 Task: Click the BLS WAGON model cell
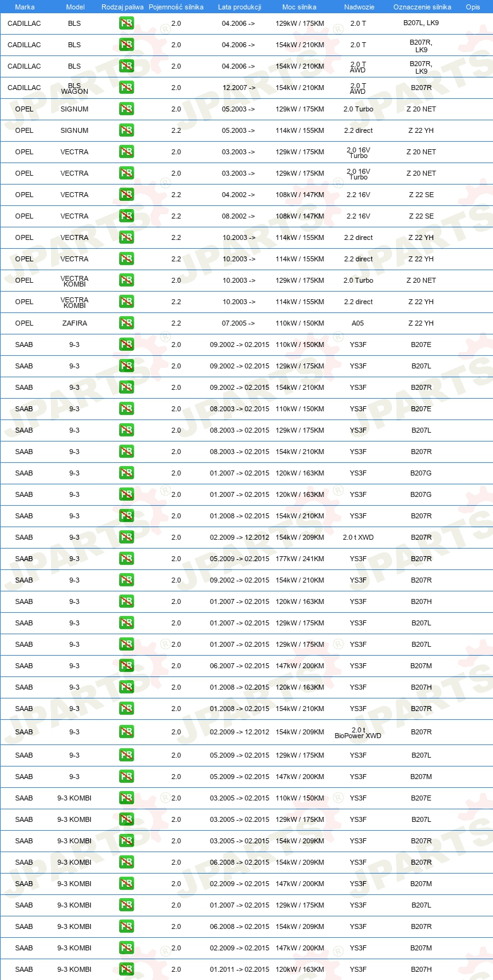74,88
